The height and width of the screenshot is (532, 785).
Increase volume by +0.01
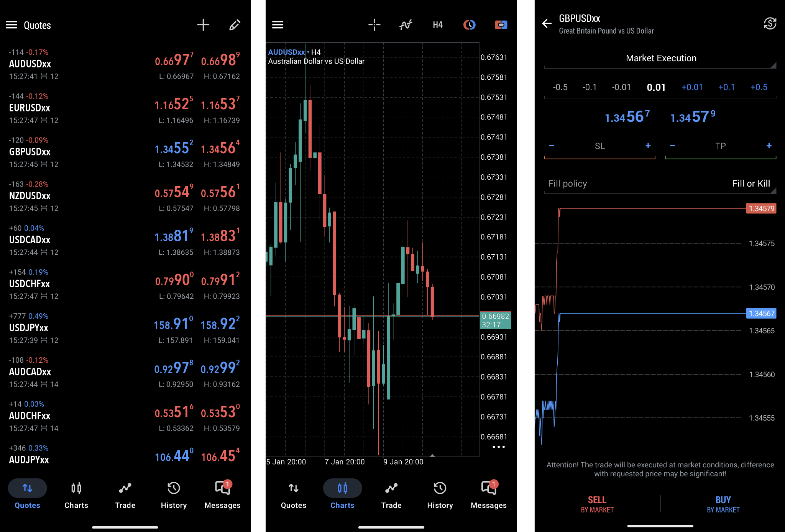point(692,87)
